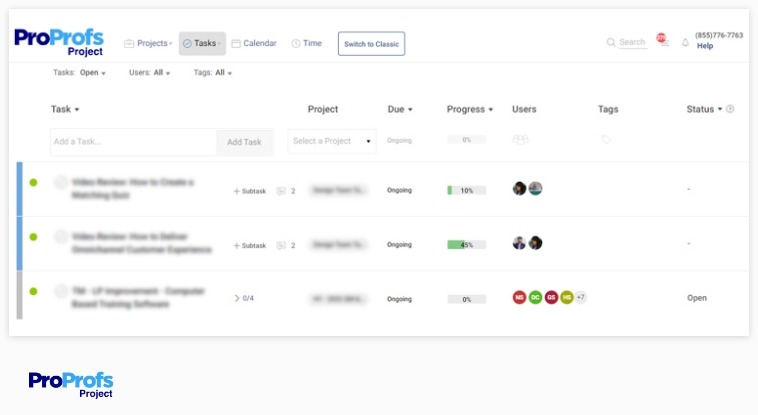Click the search magnifier icon
Image resolution: width=758 pixels, height=415 pixels.
point(611,43)
